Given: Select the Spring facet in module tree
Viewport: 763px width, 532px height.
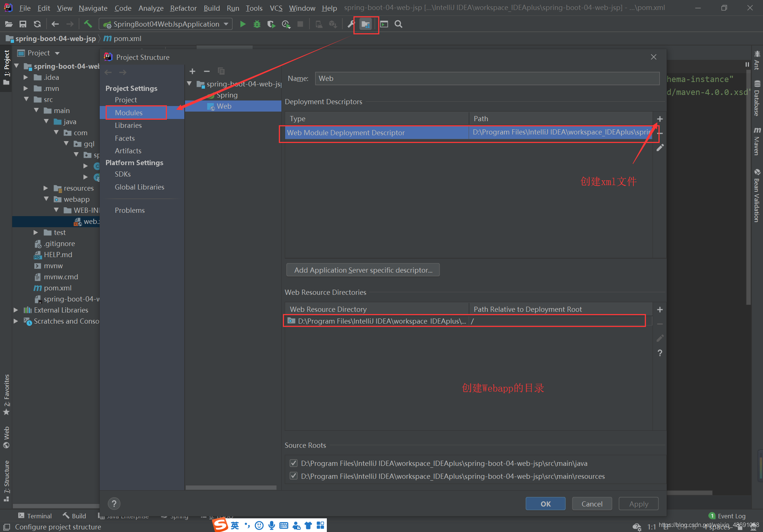Looking at the screenshot, I should (227, 95).
